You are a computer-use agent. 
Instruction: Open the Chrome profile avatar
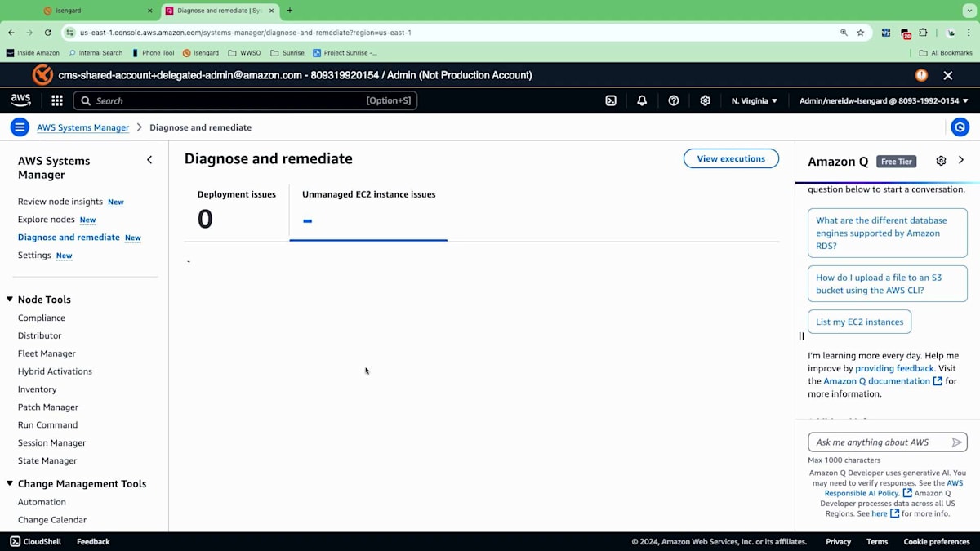pos(951,33)
